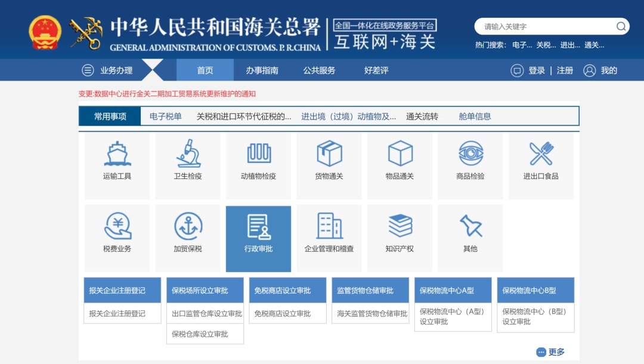Image resolution: width=644 pixels, height=364 pixels.
Task: Click the 互联网+海关 title text
Action: pos(385,42)
